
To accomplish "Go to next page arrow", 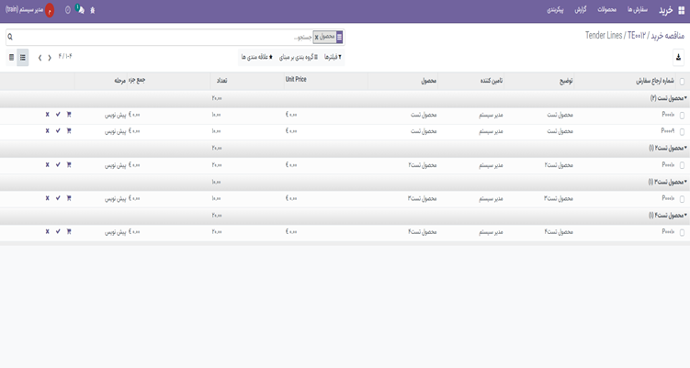I will point(40,58).
